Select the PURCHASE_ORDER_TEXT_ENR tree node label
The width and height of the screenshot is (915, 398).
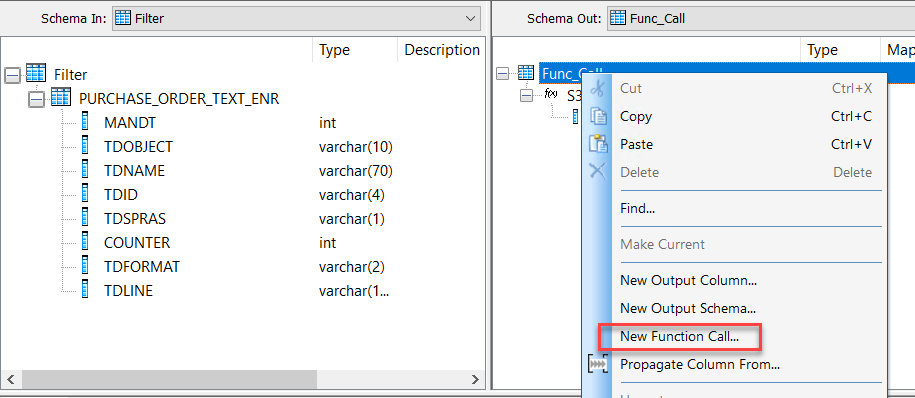coord(179,99)
